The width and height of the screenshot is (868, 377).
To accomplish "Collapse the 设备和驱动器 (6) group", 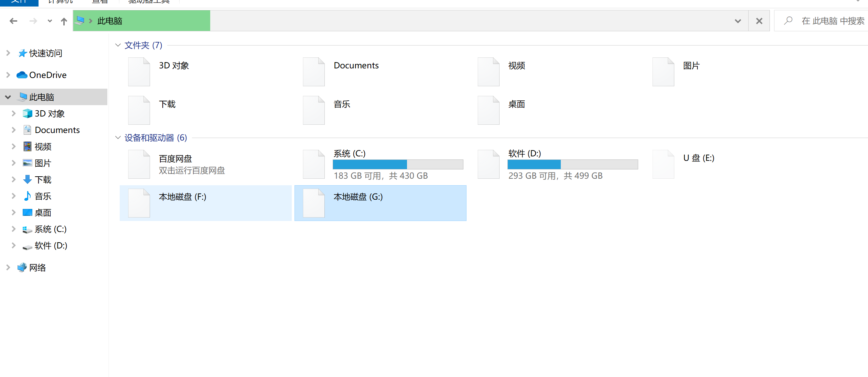I will pyautogui.click(x=118, y=137).
